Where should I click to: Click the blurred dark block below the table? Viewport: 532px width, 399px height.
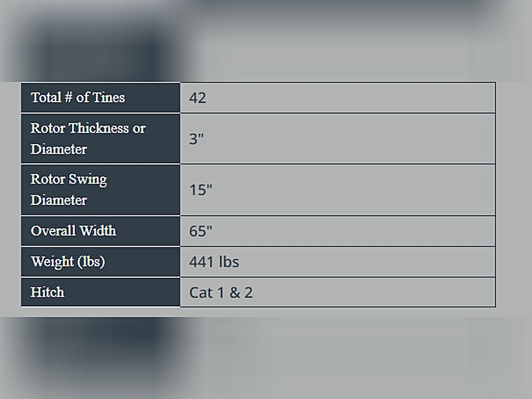96,351
